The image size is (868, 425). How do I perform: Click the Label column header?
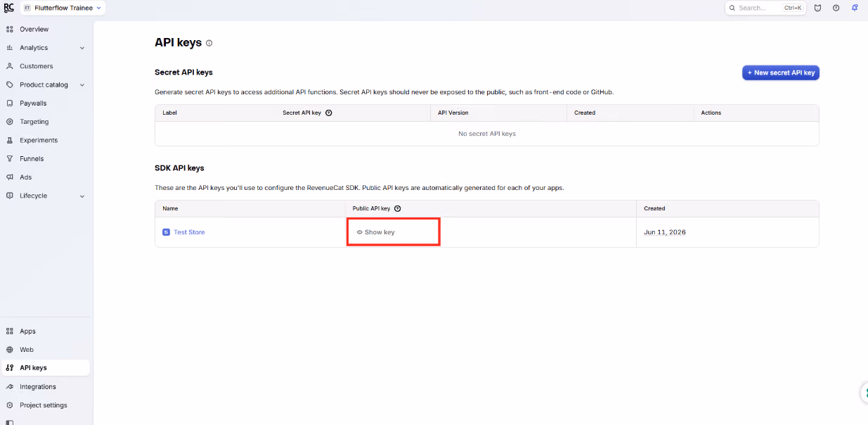pyautogui.click(x=170, y=113)
